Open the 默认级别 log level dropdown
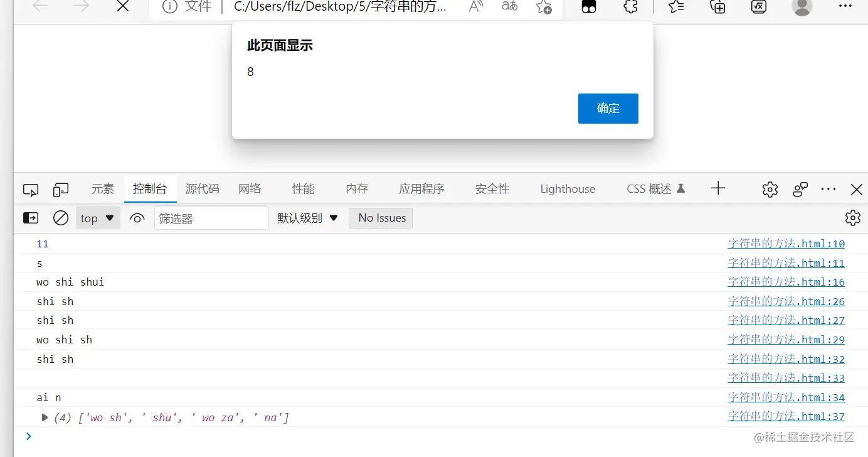 (x=307, y=218)
